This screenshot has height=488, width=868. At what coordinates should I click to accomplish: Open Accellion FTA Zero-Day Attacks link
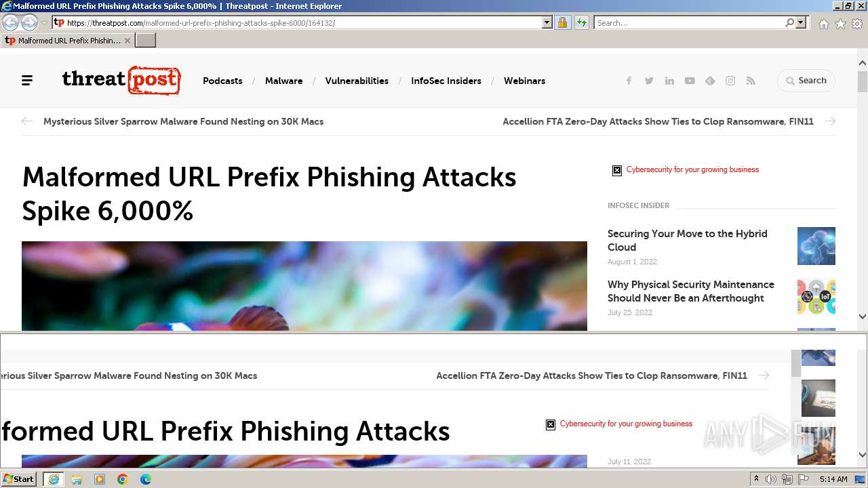coord(658,121)
